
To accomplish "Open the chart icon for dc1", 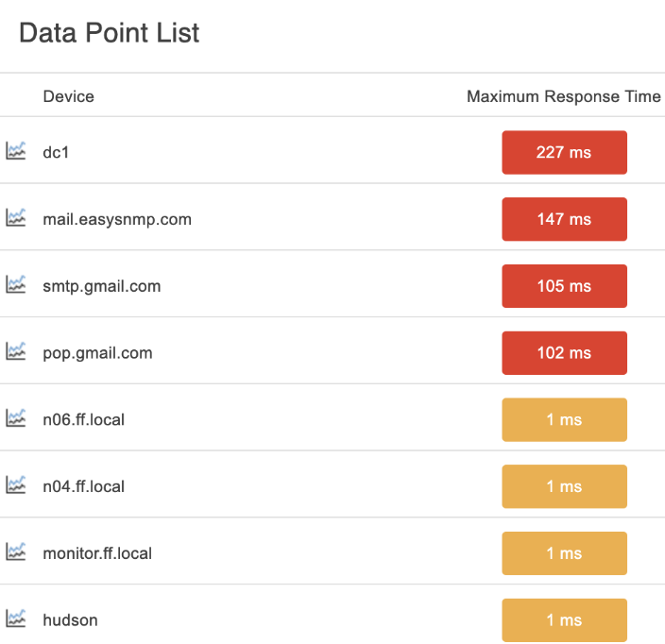I will pos(16,151).
